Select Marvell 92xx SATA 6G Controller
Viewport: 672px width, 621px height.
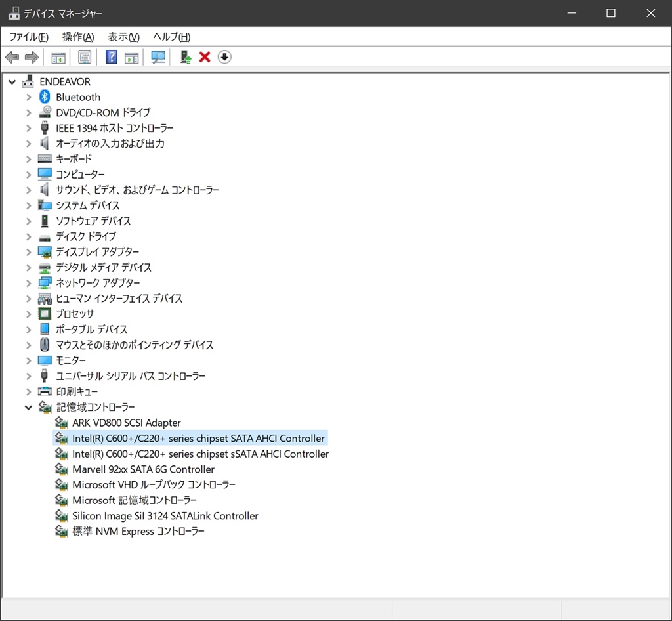coord(143,469)
